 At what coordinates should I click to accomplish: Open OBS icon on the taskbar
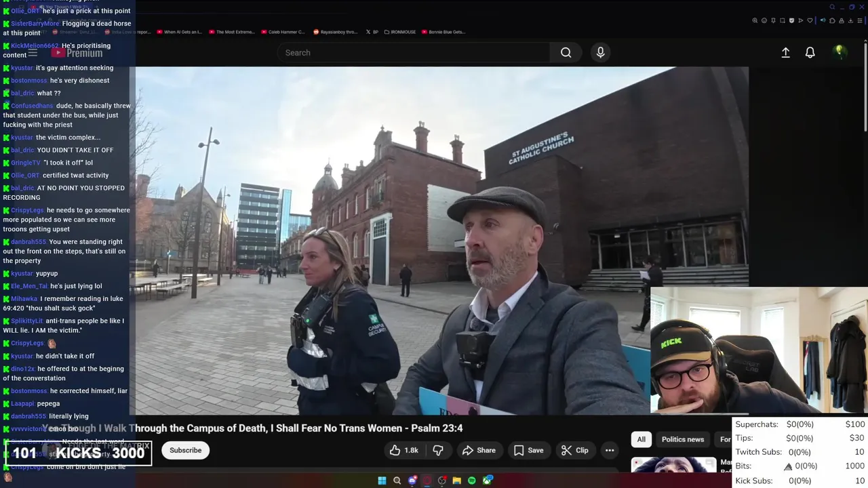(442, 481)
